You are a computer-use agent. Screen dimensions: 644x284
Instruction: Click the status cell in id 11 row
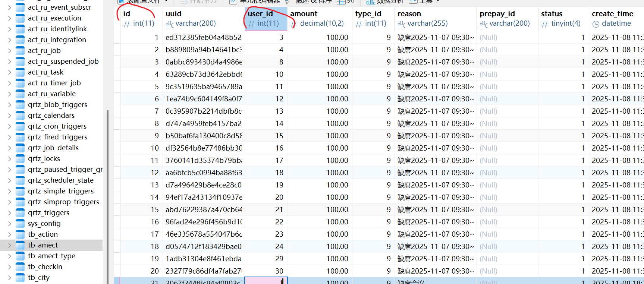coord(563,161)
